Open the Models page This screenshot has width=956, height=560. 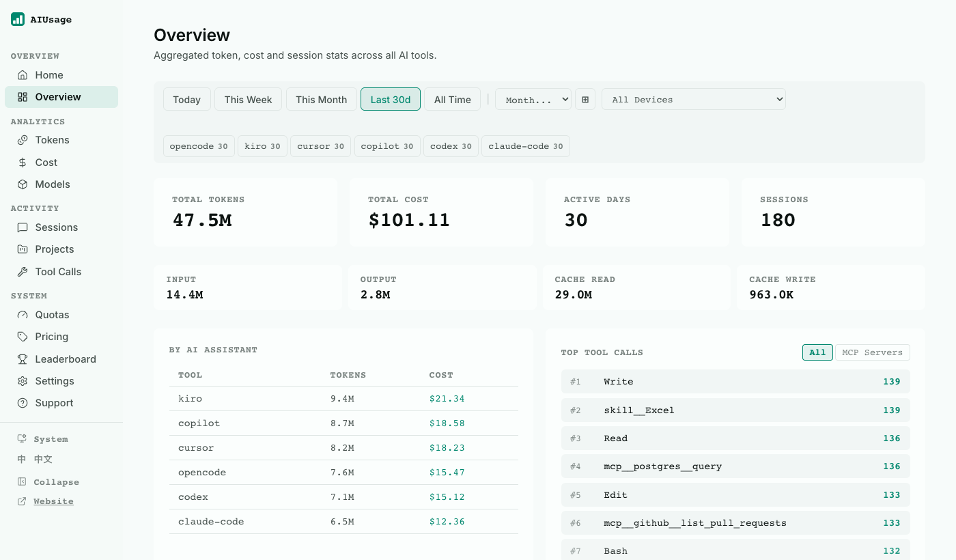pos(61,184)
